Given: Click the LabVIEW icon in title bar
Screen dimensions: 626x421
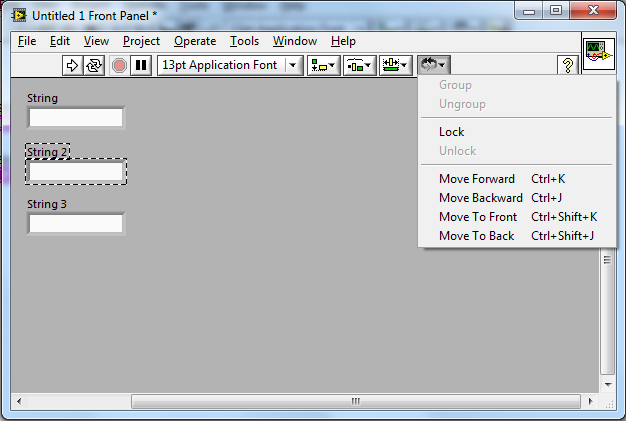Looking at the screenshot, I should [x=18, y=16].
